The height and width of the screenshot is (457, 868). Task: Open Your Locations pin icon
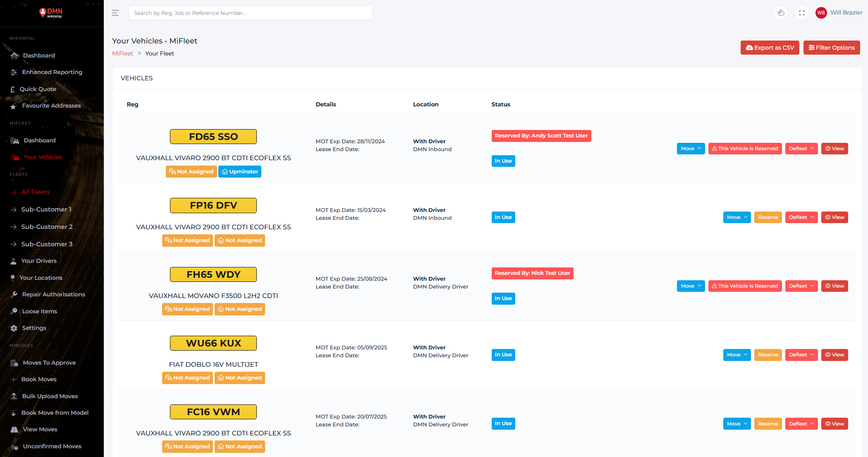coord(13,277)
